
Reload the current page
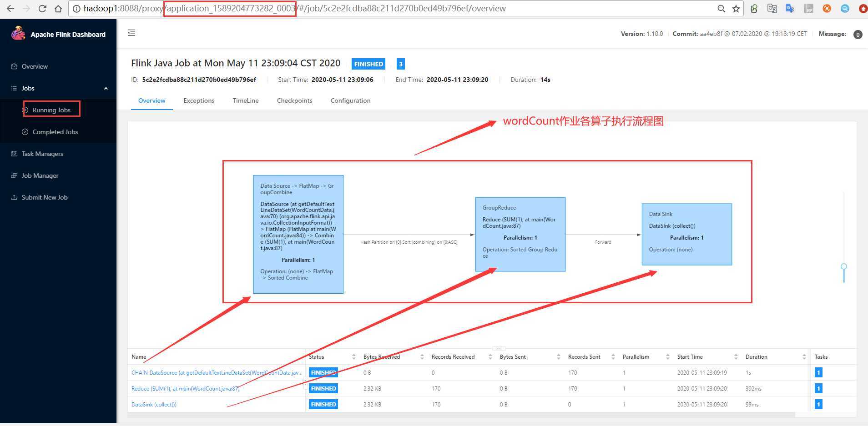click(42, 8)
